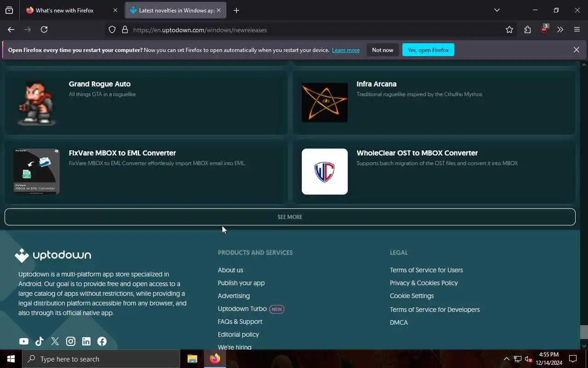Open the Infra Arcana star thumbnail
588x368 pixels.
[325, 103]
